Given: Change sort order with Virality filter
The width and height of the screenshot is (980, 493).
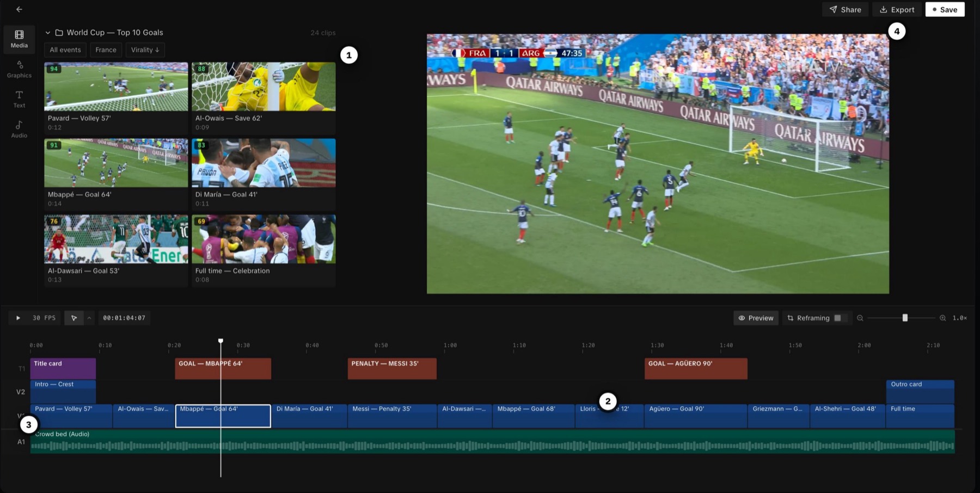Looking at the screenshot, I should click(x=145, y=50).
